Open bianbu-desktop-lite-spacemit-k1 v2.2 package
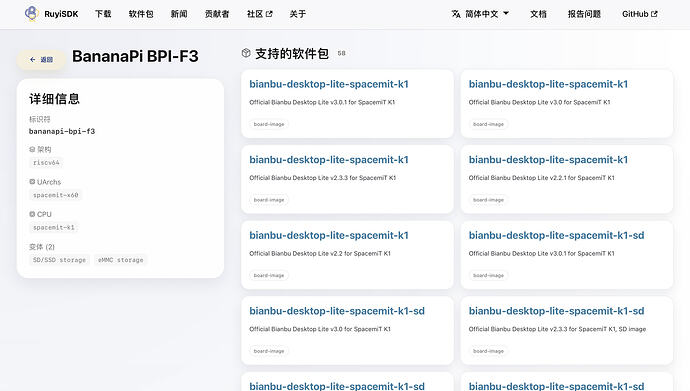Screen dimensions: 690x391 [329, 235]
